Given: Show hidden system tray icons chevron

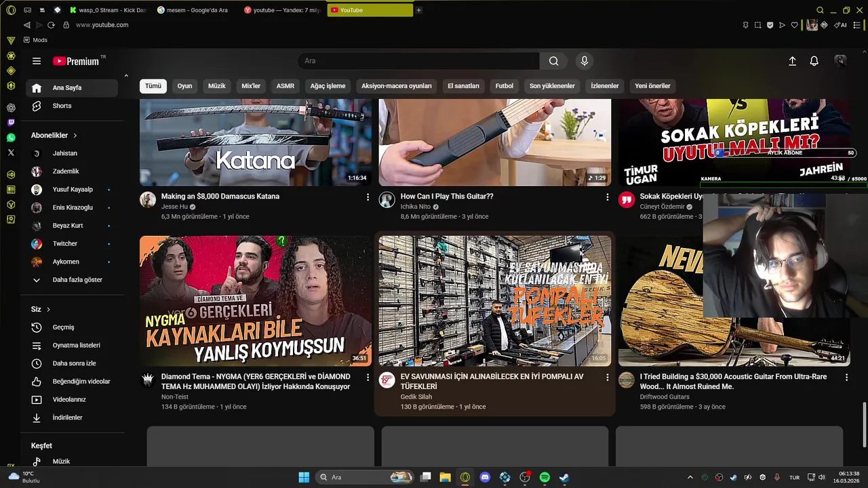Looking at the screenshot, I should 690,477.
